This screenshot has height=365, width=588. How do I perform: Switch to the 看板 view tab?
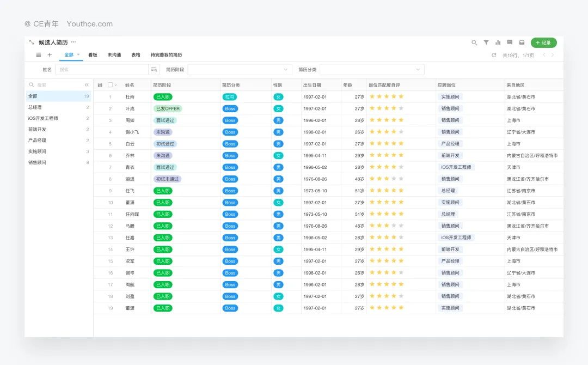(x=93, y=55)
